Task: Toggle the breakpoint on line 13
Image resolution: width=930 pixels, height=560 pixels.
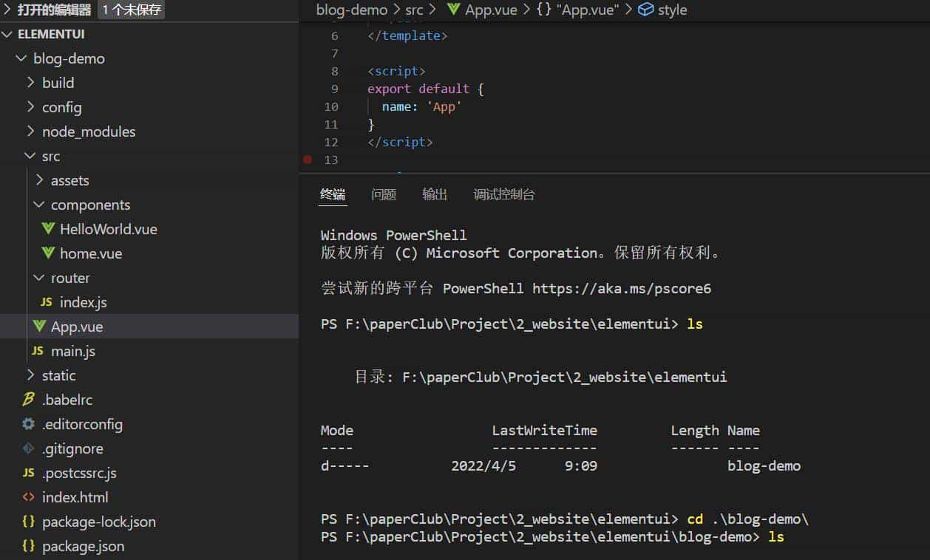Action: point(308,160)
